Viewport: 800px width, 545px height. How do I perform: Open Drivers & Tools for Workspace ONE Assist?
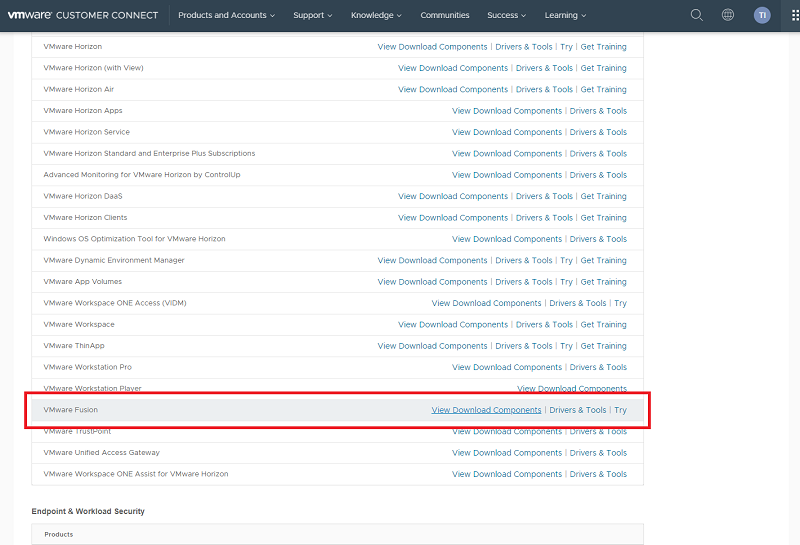[x=598, y=474]
